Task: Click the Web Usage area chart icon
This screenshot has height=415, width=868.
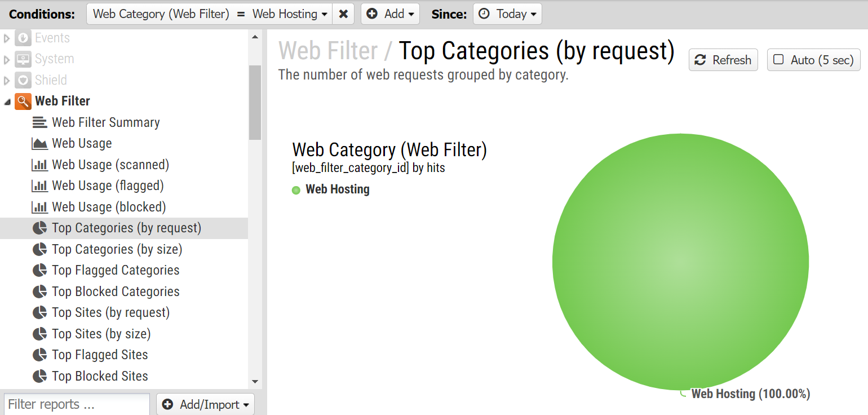Action: tap(39, 144)
